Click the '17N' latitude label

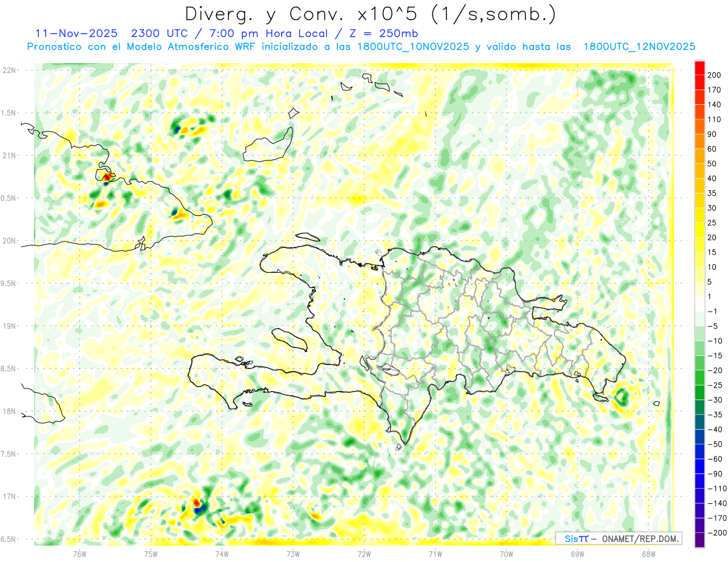point(8,497)
